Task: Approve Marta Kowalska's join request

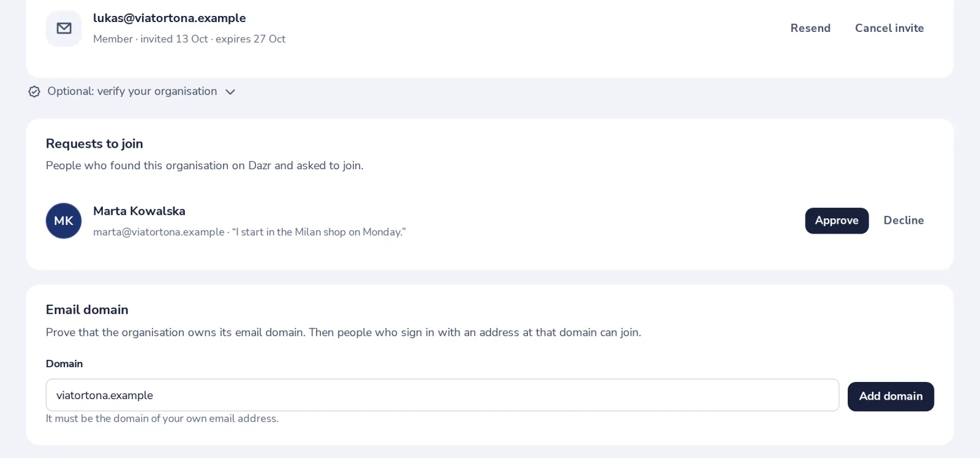Action: 837,221
